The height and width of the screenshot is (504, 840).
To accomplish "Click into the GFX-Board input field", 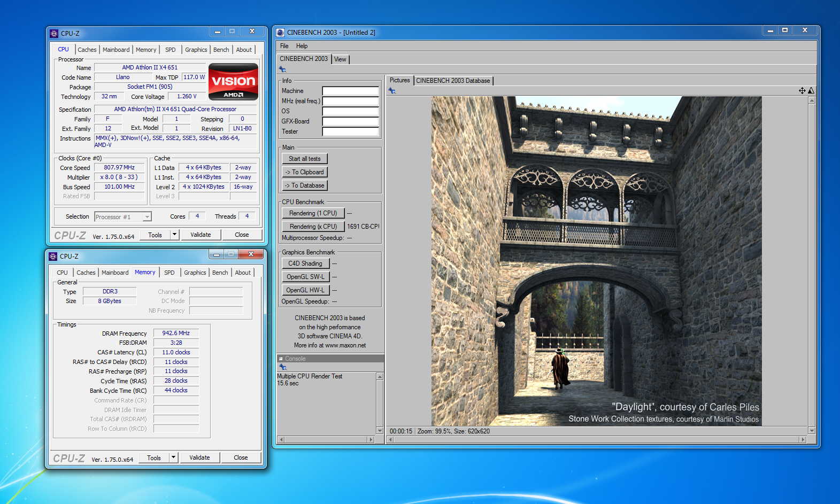I will tap(351, 121).
